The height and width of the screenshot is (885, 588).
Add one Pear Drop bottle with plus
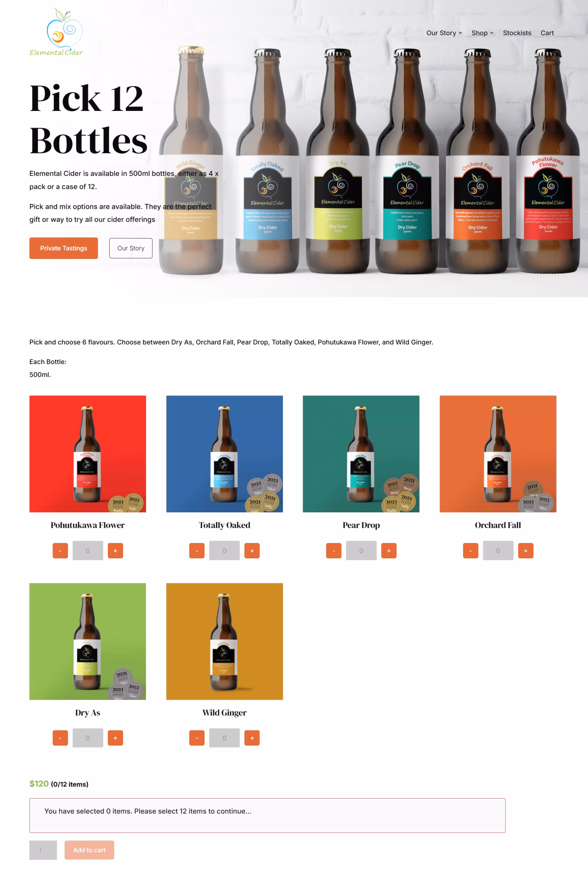point(389,550)
